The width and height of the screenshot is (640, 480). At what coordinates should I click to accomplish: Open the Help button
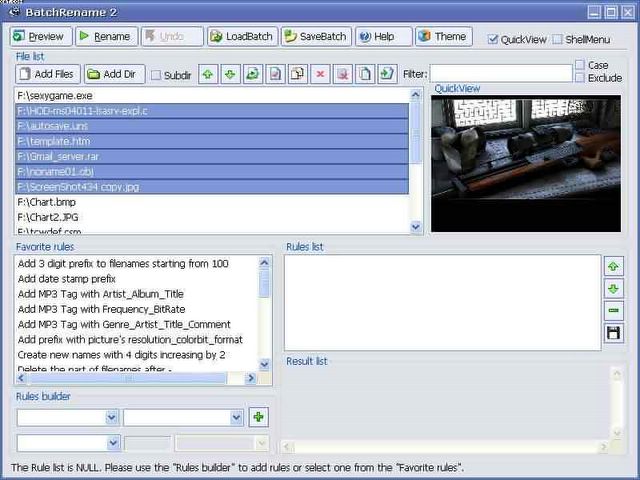click(384, 37)
